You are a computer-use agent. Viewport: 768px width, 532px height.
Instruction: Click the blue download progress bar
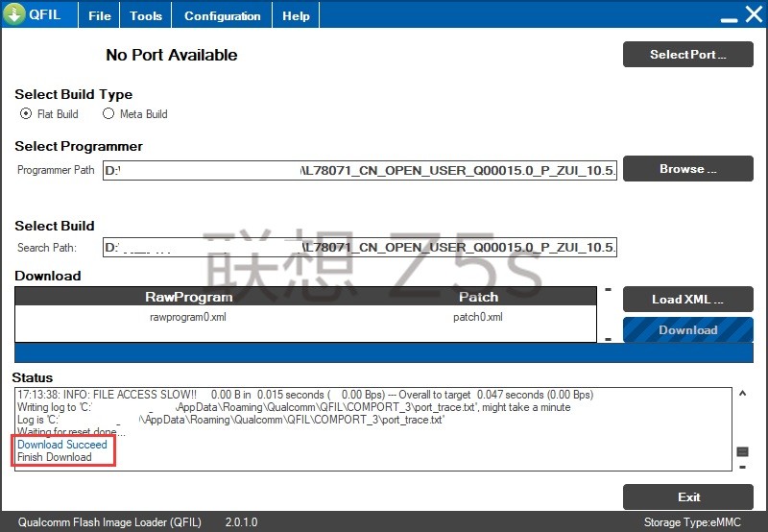click(x=384, y=352)
